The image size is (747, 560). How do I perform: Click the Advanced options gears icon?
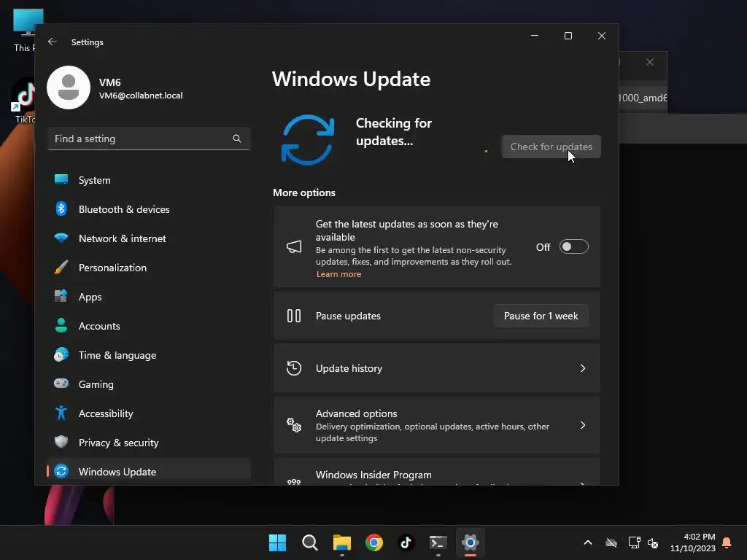(294, 425)
